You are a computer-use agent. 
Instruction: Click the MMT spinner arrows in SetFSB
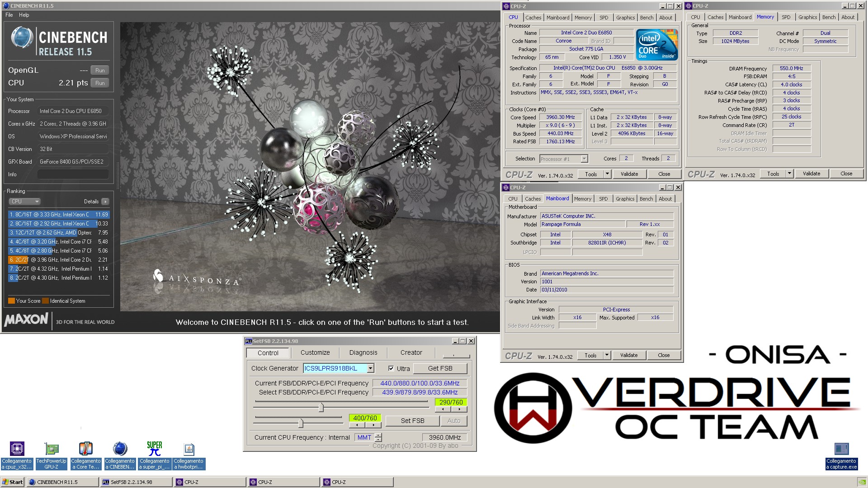(x=378, y=437)
